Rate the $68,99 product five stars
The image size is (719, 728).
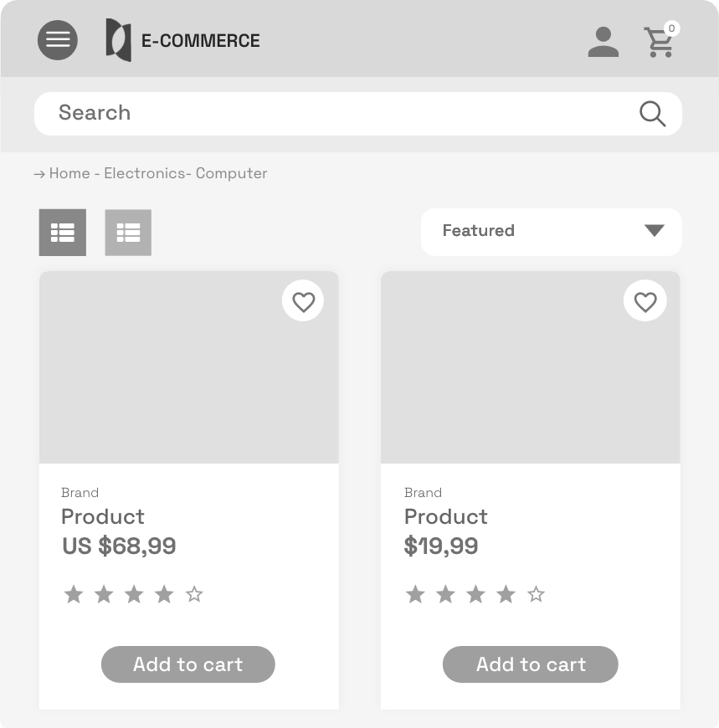[194, 594]
